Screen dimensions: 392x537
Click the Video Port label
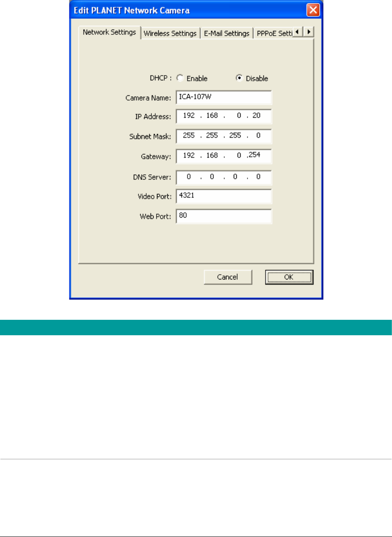155,197
